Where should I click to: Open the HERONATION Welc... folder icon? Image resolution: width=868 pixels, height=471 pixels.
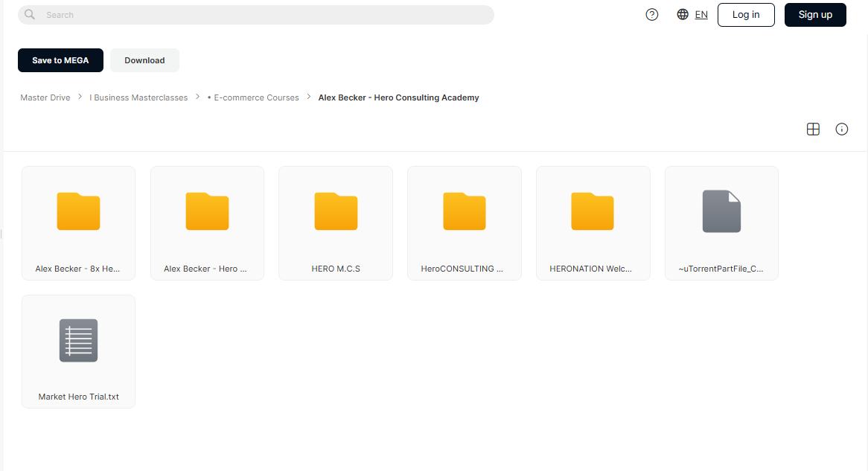click(593, 211)
